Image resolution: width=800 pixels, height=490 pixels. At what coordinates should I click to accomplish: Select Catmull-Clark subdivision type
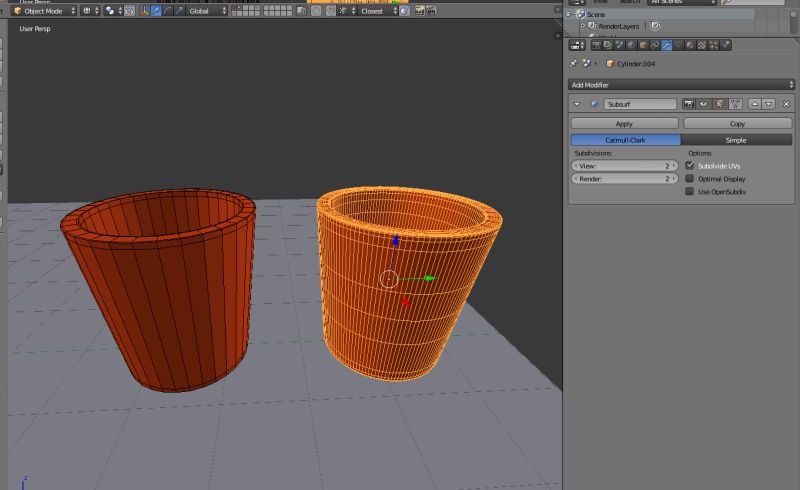(626, 140)
